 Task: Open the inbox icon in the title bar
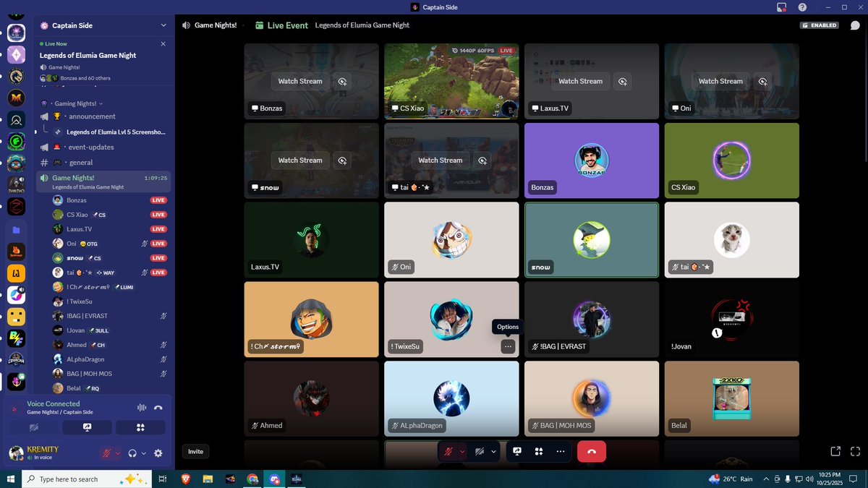pos(781,7)
